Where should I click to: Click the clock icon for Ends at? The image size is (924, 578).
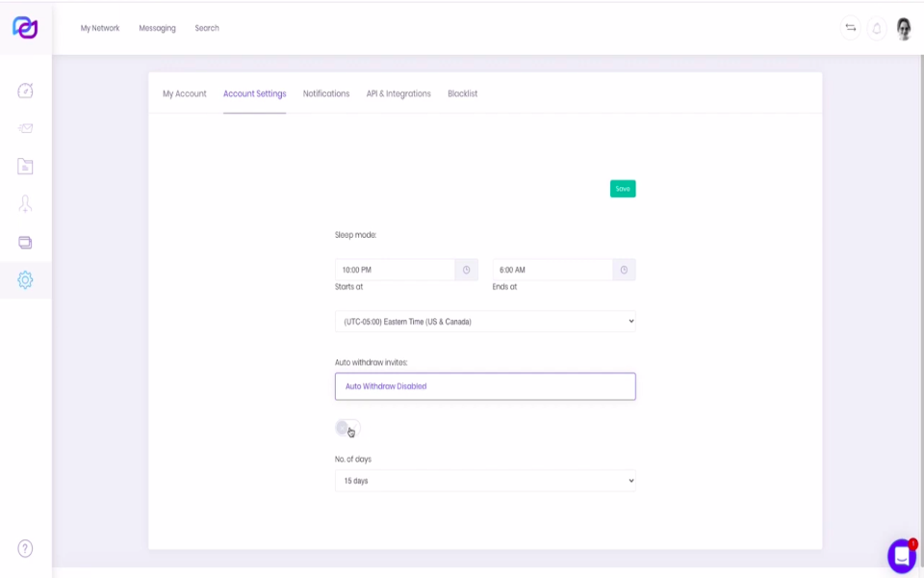(x=624, y=270)
